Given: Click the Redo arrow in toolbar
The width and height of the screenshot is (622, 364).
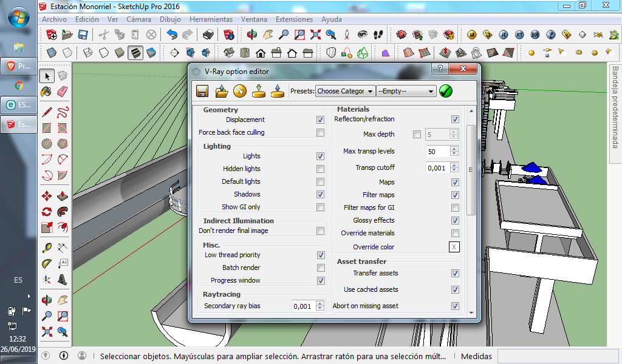Looking at the screenshot, I should click(187, 35).
